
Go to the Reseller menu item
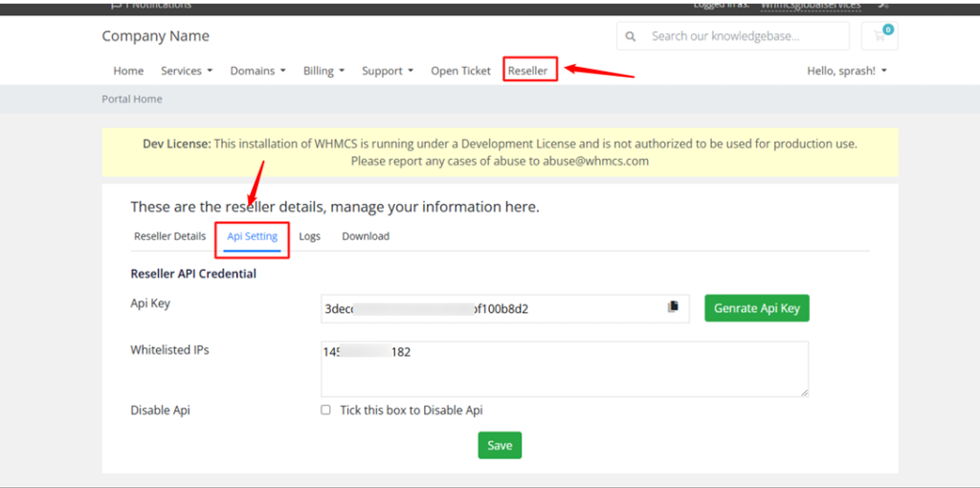(528, 71)
